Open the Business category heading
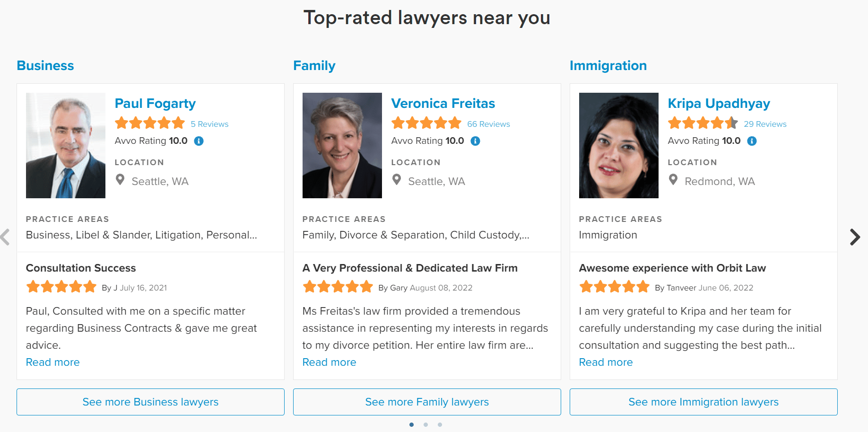This screenshot has width=868, height=432. (x=45, y=66)
